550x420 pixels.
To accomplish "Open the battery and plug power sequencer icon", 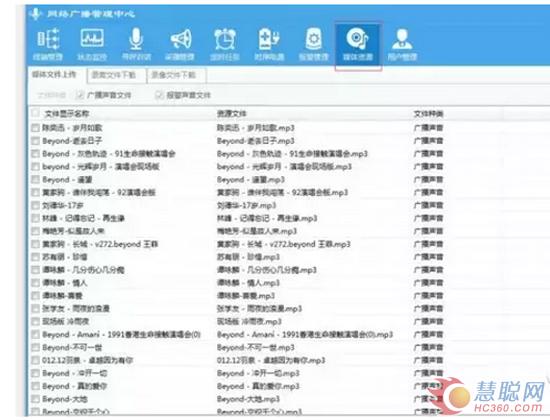I will 269,44.
